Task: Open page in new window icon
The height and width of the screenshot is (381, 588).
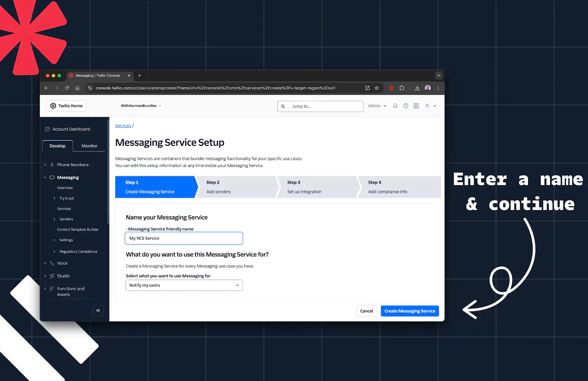Action: tap(367, 88)
